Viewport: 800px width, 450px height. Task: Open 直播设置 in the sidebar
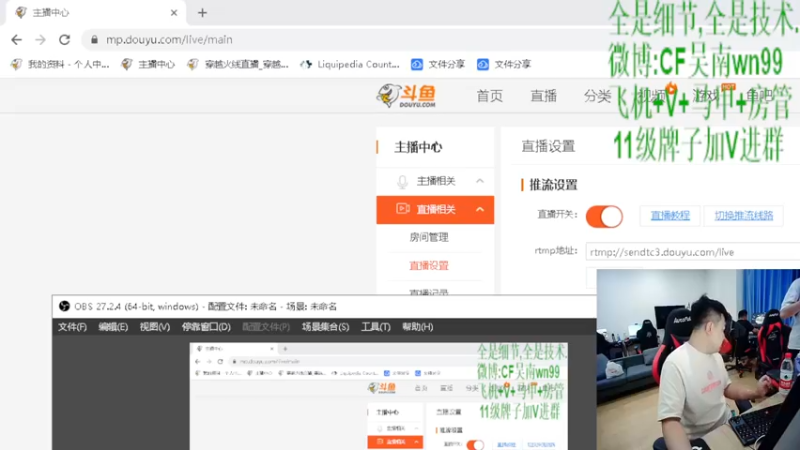[x=429, y=265]
